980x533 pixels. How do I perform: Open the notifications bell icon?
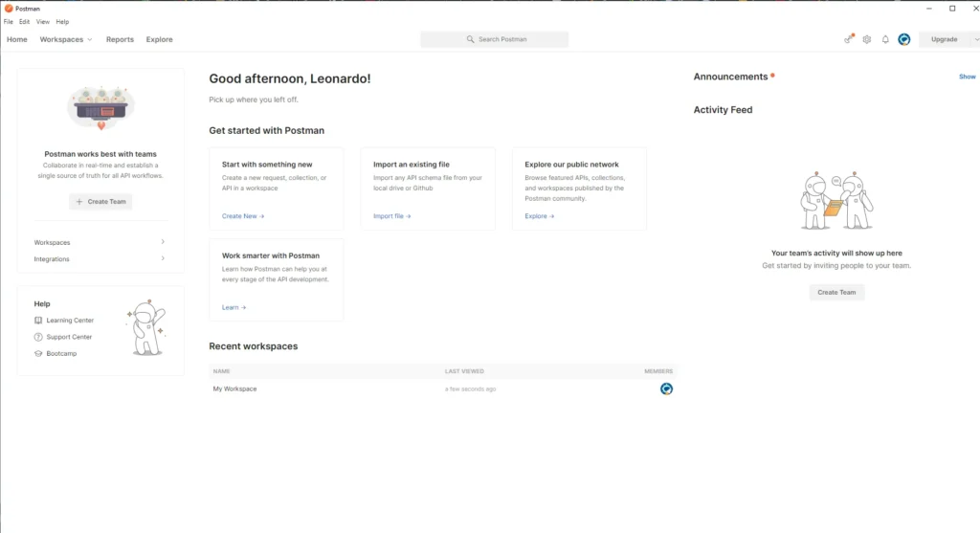pos(885,39)
